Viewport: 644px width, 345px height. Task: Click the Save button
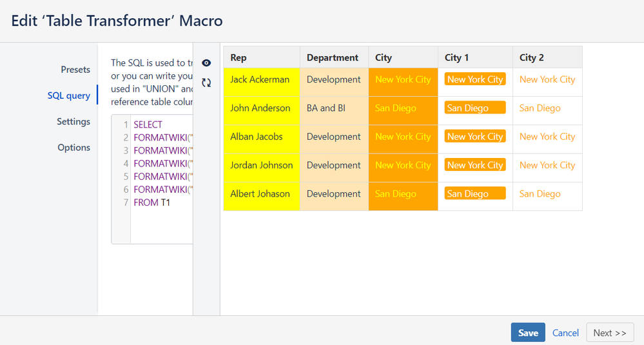click(528, 333)
